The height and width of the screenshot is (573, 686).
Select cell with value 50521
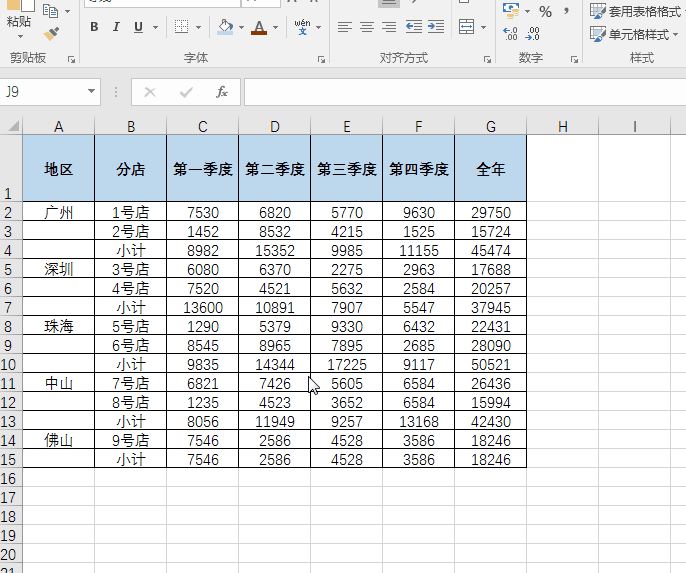coord(490,364)
